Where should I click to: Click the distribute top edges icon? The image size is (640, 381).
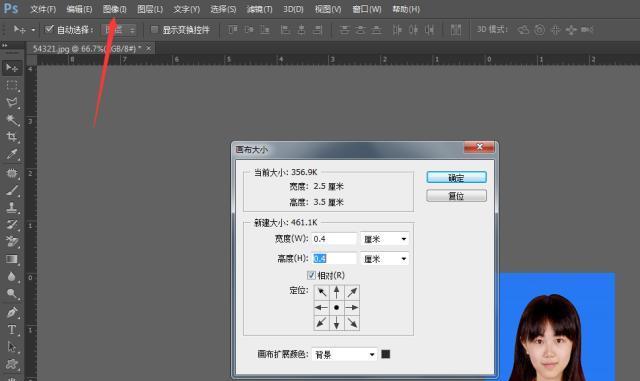coord(344,30)
